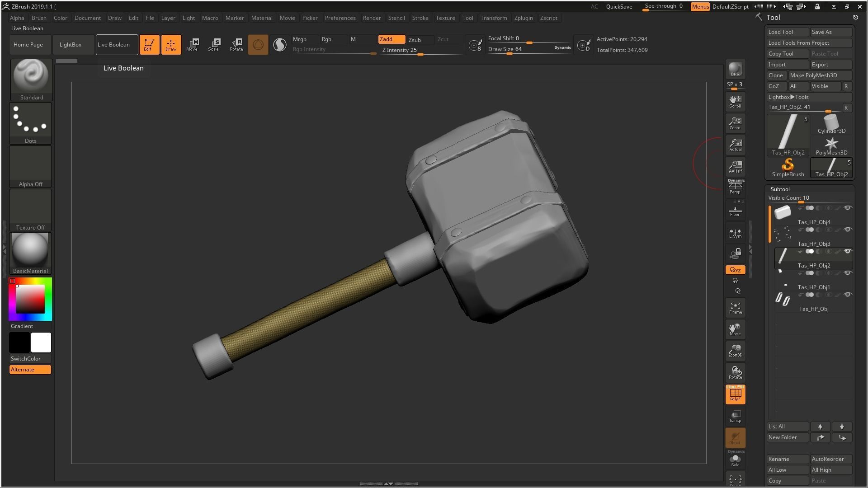Click the SwitchColor button

click(30, 359)
